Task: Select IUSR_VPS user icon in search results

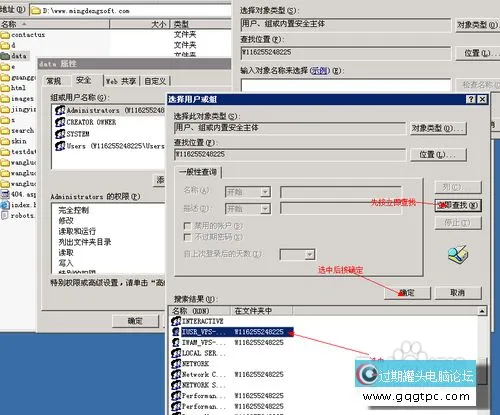Action: (176, 332)
